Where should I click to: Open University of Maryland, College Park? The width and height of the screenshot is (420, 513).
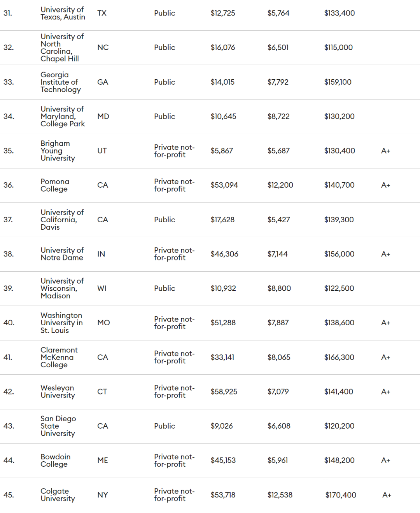coord(62,116)
